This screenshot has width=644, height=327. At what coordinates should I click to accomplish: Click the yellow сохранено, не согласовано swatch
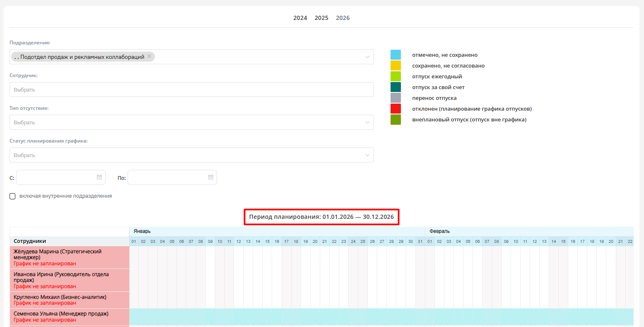[396, 66]
